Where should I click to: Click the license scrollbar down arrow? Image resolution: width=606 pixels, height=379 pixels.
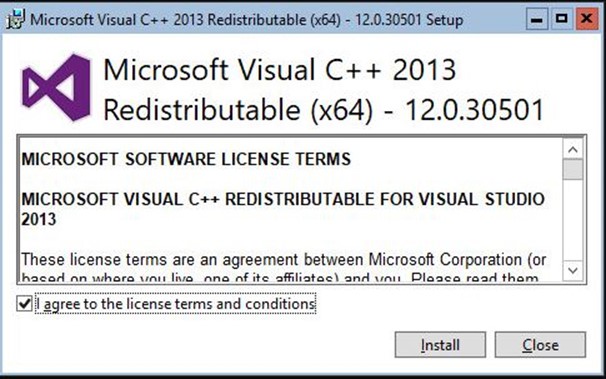click(573, 270)
